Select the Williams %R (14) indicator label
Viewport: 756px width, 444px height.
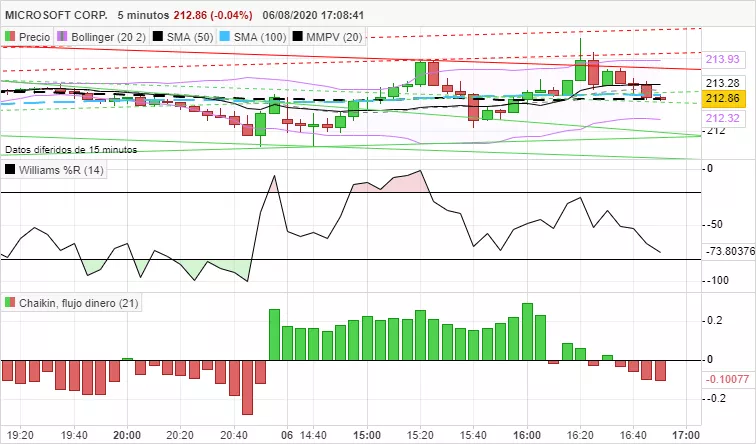[x=61, y=170]
